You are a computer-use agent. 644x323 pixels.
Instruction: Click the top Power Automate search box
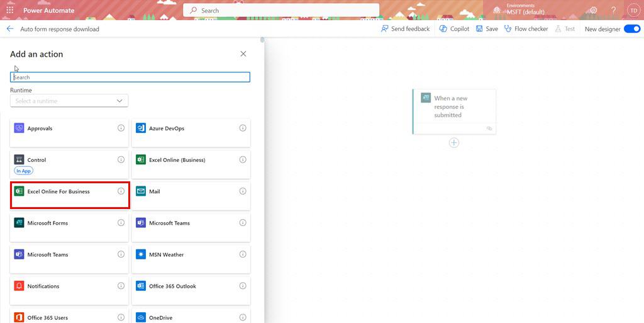281,10
